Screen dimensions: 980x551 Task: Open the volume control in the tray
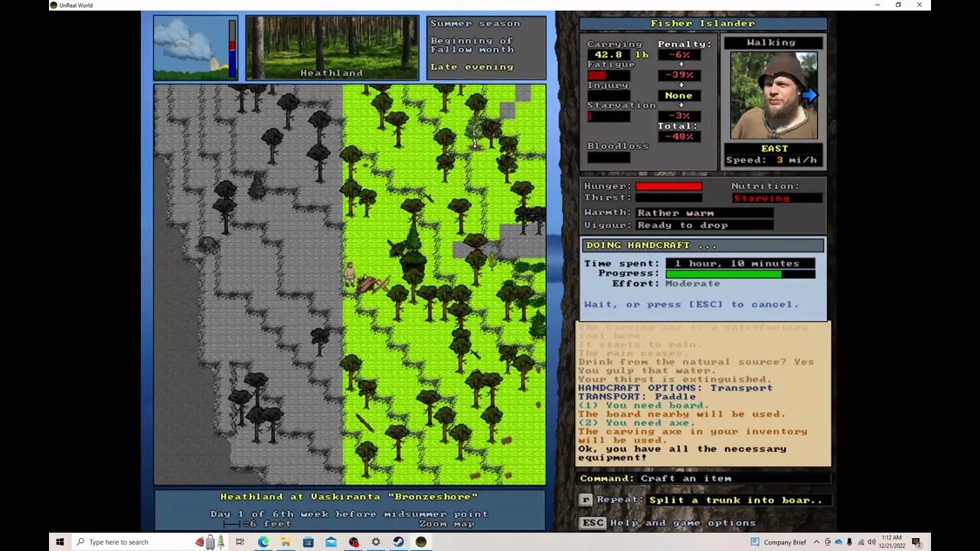pyautogui.click(x=871, y=542)
